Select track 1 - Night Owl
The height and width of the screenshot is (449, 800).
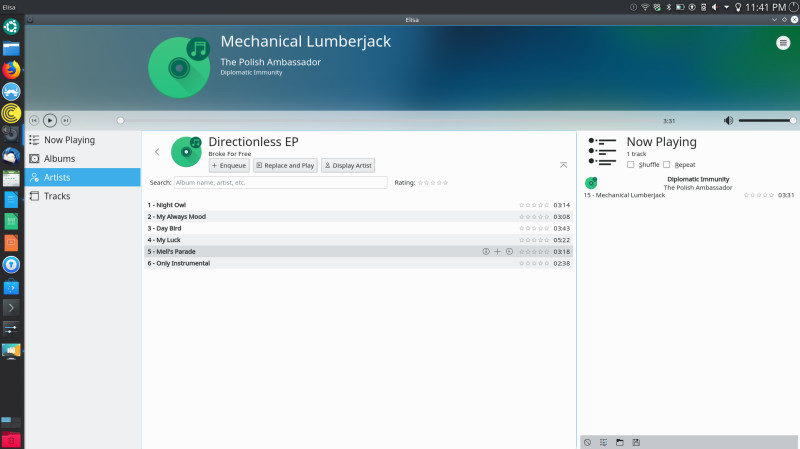(358, 205)
